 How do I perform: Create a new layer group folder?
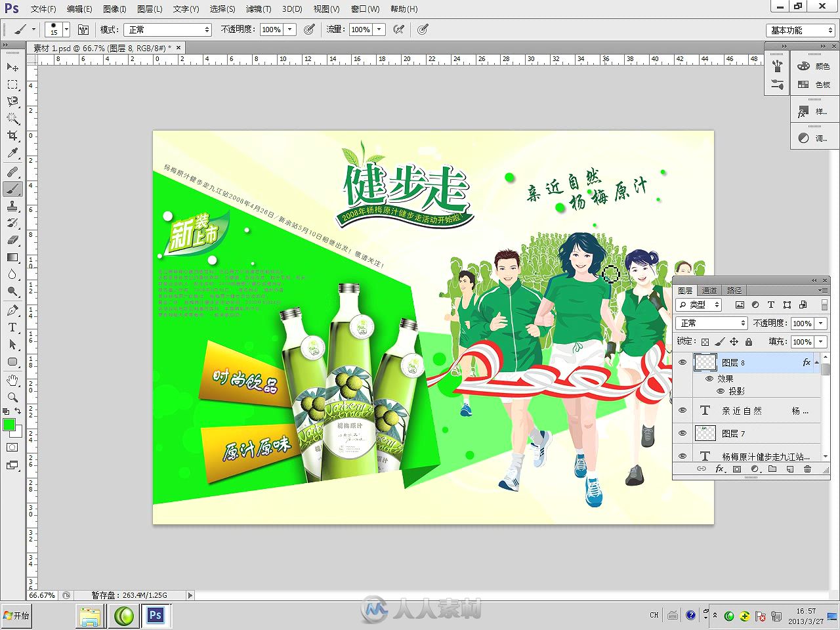(x=772, y=469)
